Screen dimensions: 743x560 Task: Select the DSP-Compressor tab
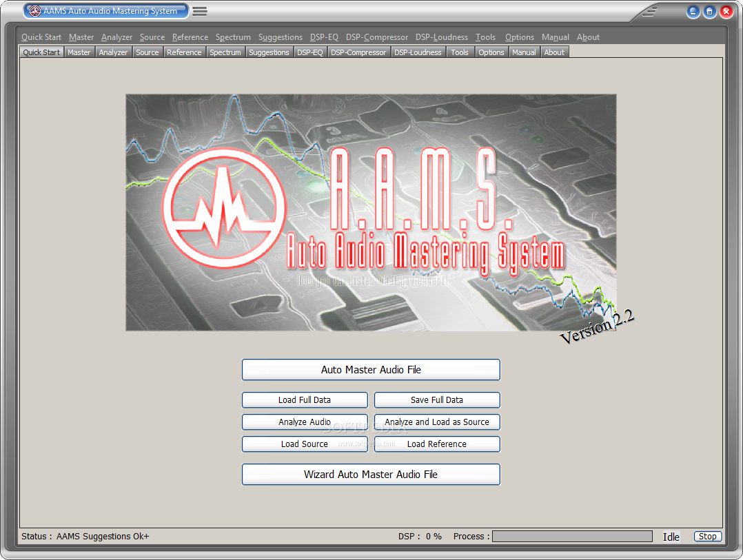tap(358, 52)
